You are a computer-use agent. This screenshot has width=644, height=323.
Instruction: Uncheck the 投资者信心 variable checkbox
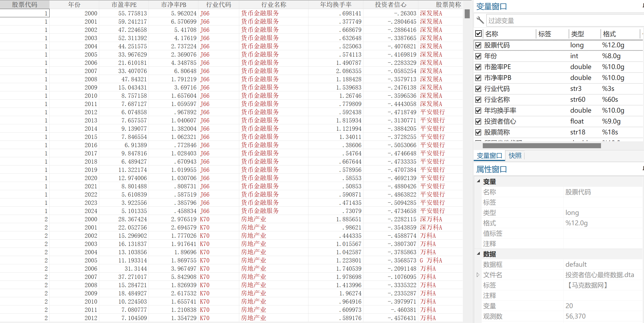tap(478, 121)
